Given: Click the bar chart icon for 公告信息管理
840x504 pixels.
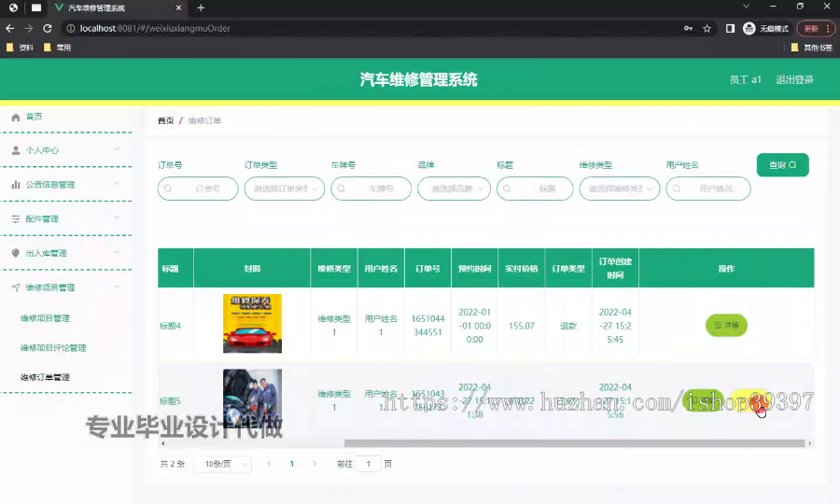Looking at the screenshot, I should point(16,185).
